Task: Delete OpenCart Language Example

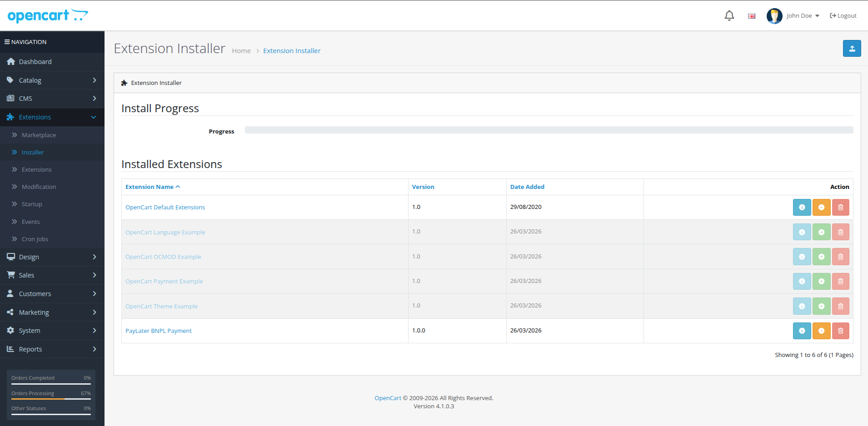Action: [x=841, y=232]
